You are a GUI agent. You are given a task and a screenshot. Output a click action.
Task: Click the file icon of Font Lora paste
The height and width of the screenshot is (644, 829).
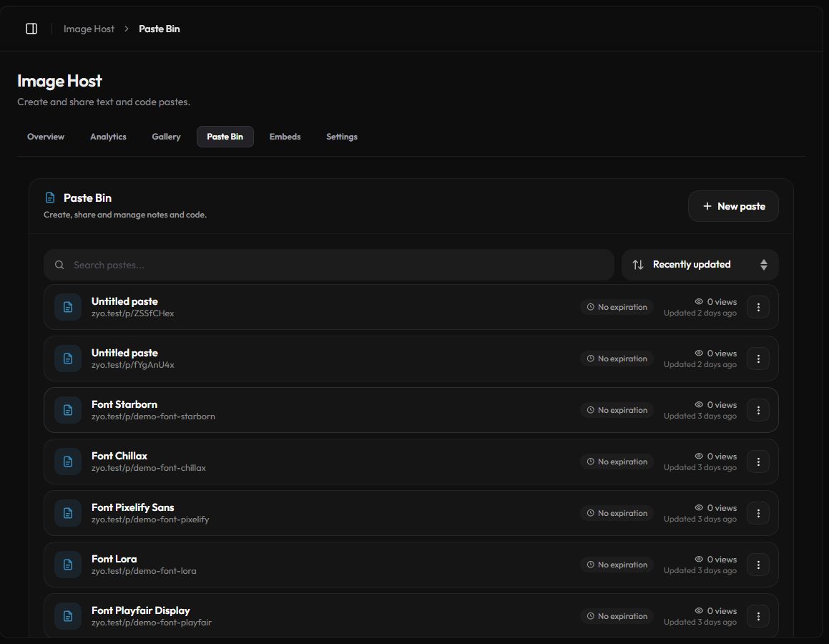tap(68, 565)
